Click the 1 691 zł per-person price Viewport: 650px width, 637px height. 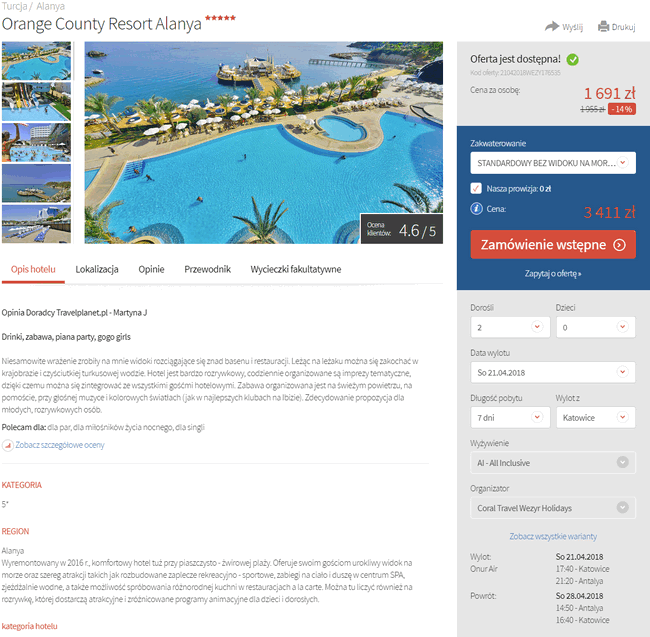(x=609, y=93)
